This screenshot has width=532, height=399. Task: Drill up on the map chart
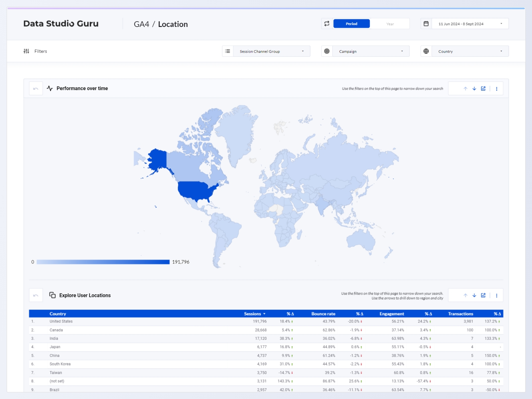(x=465, y=89)
